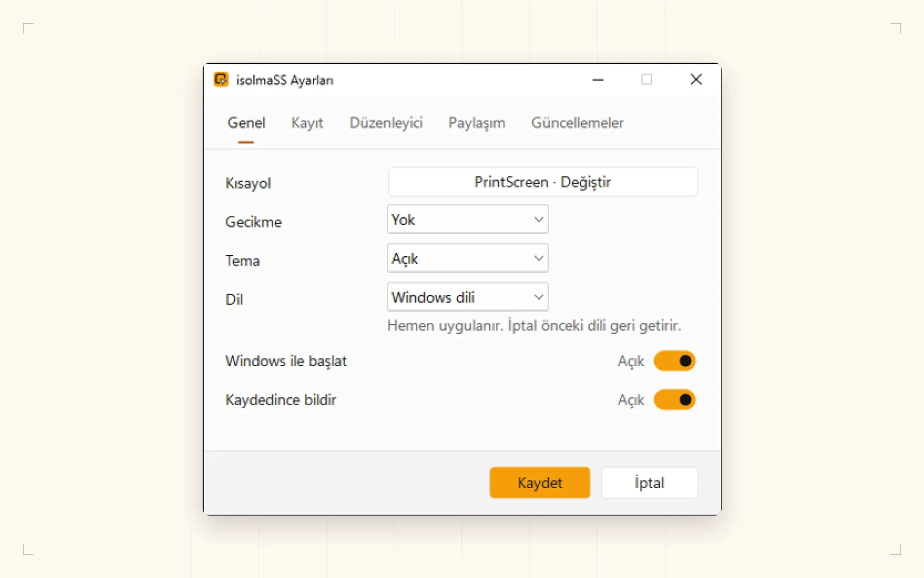Toggle the Windows ile başlat switch
The image size is (924, 578).
tap(675, 361)
